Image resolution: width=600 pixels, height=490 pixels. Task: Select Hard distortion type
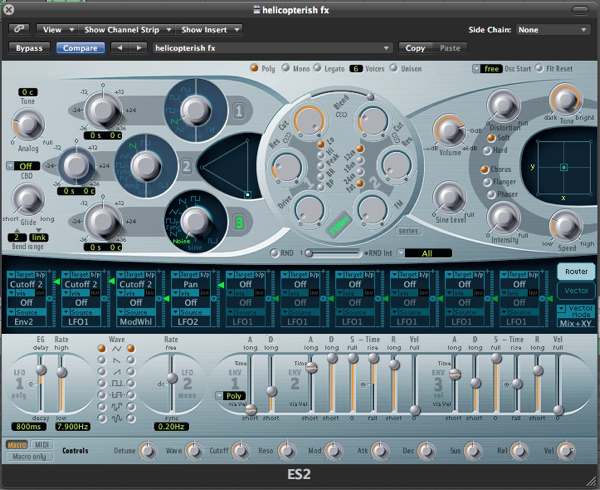click(487, 151)
